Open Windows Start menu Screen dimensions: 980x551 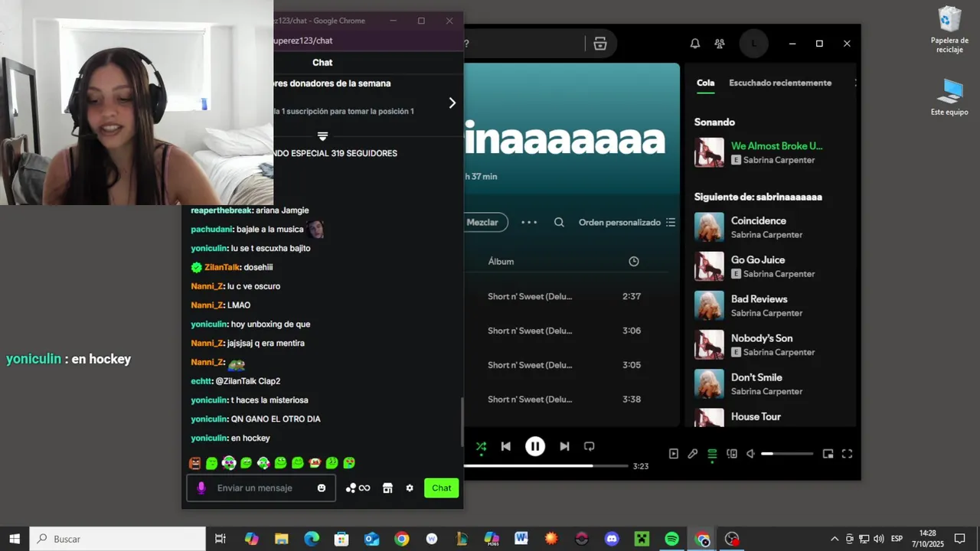pyautogui.click(x=15, y=539)
